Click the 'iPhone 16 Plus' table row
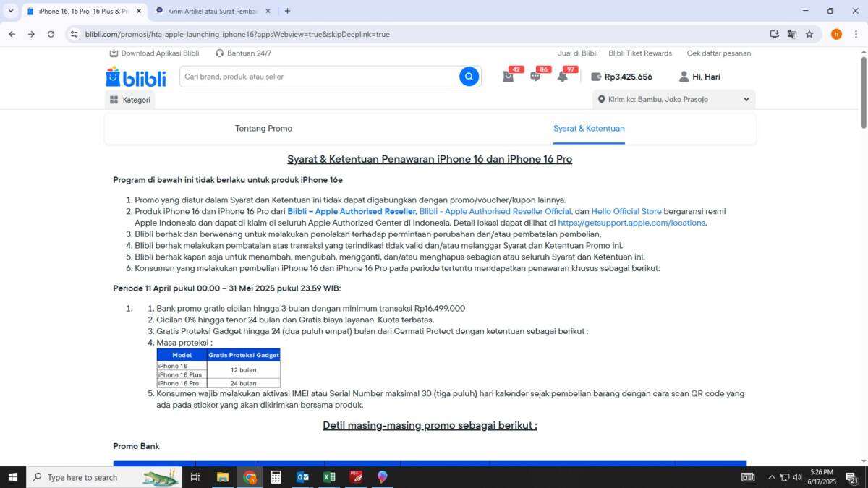The image size is (868, 488). (x=182, y=374)
